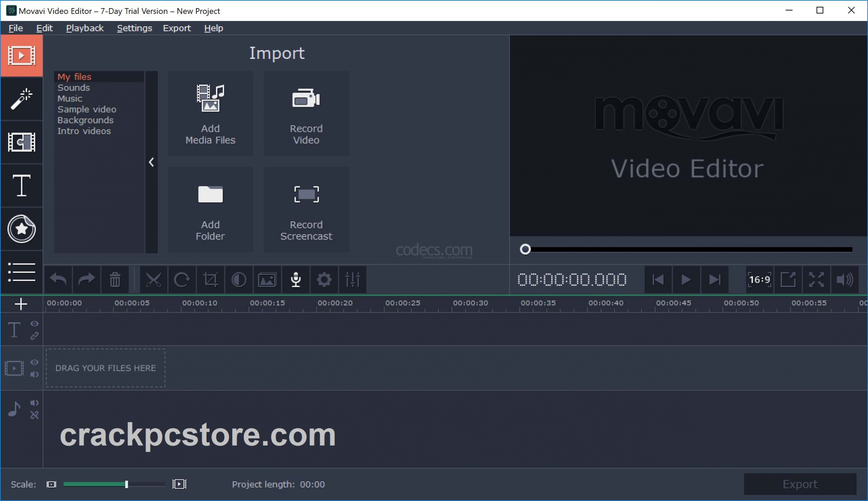Select Sample video category
Screen dimensions: 868x501
tap(99, 109)
